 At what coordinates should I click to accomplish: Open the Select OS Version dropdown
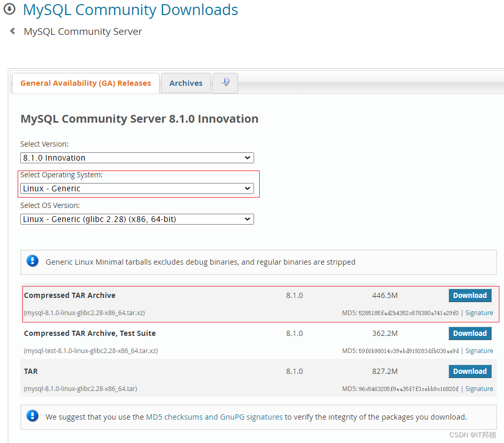point(137,219)
